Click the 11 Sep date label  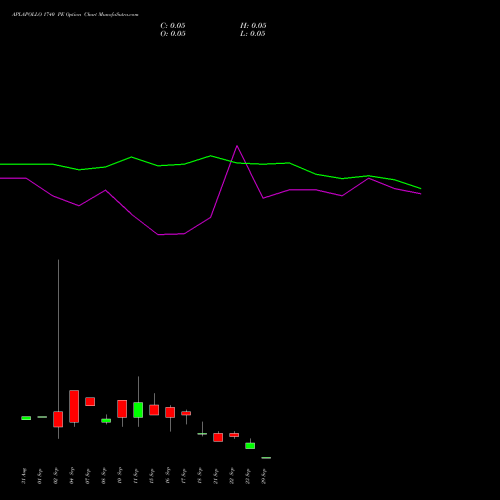(x=136, y=476)
